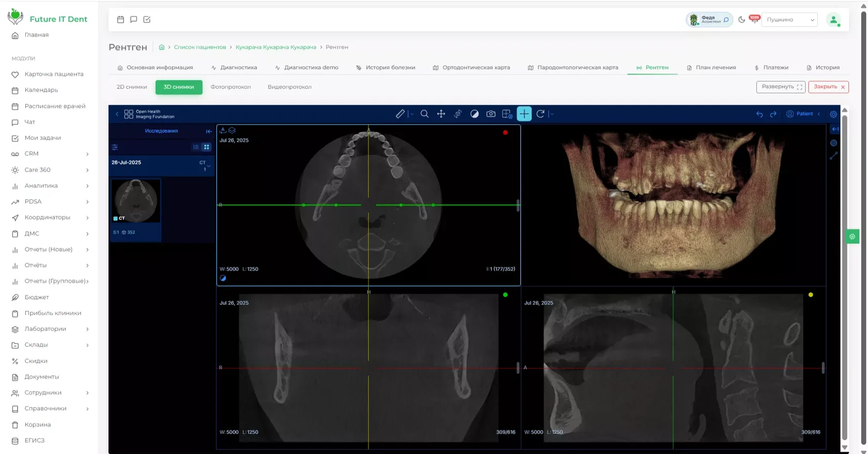Toggle dark mode moon icon

point(741,20)
